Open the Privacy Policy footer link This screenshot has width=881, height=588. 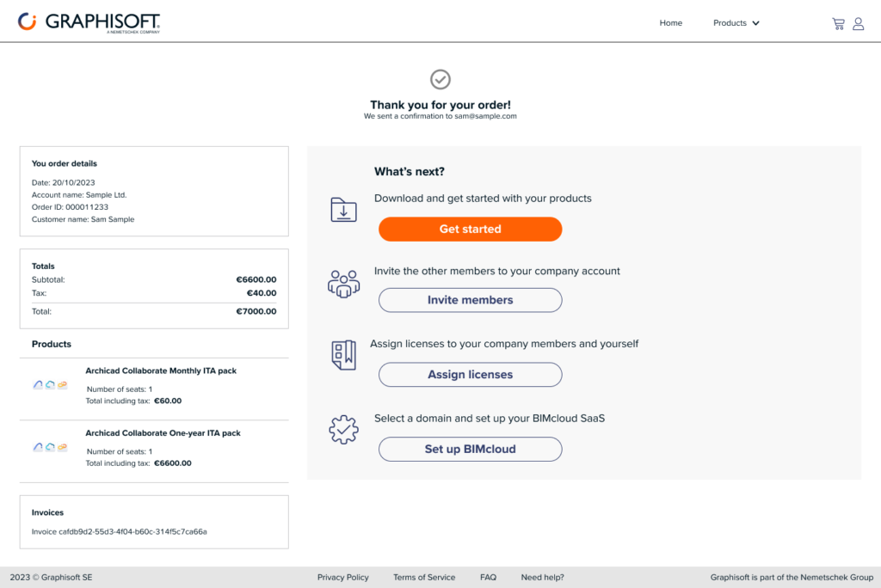(342, 578)
